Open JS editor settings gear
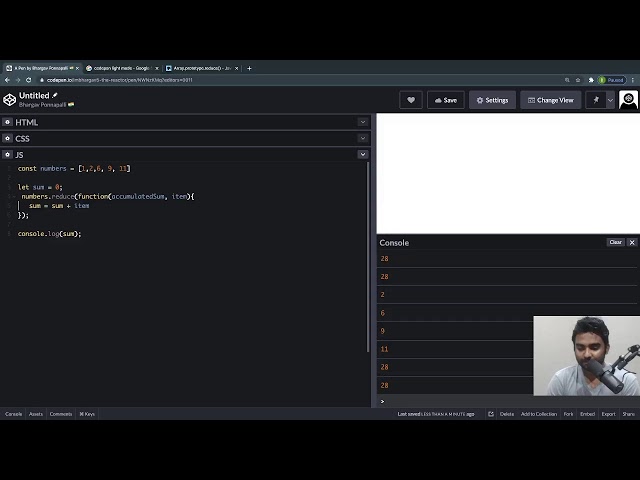640x480 pixels. point(7,155)
